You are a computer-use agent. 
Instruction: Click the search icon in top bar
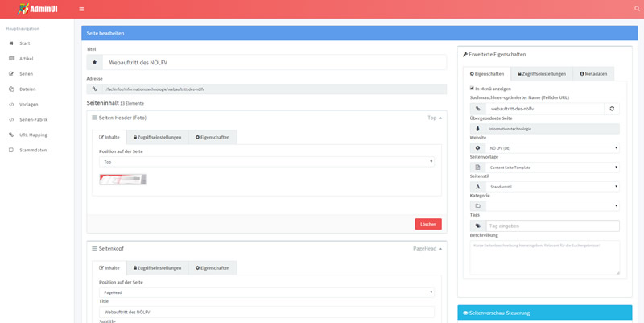coord(635,9)
